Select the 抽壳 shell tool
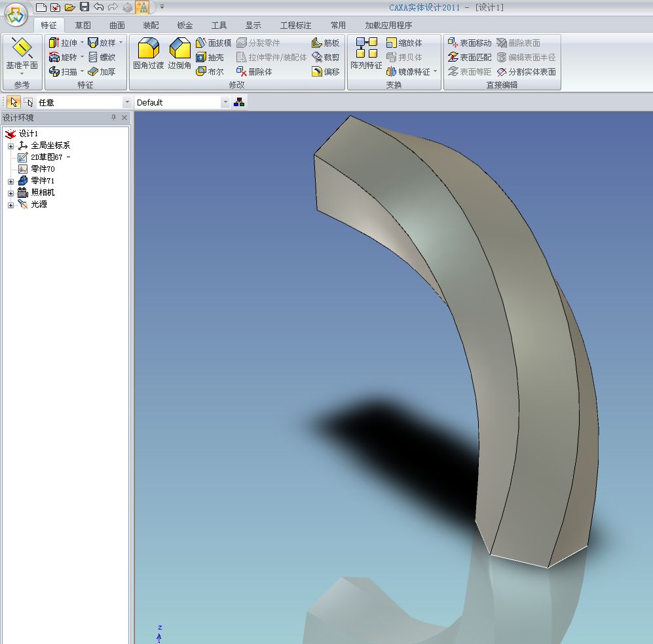The height and width of the screenshot is (644, 653). pos(210,57)
